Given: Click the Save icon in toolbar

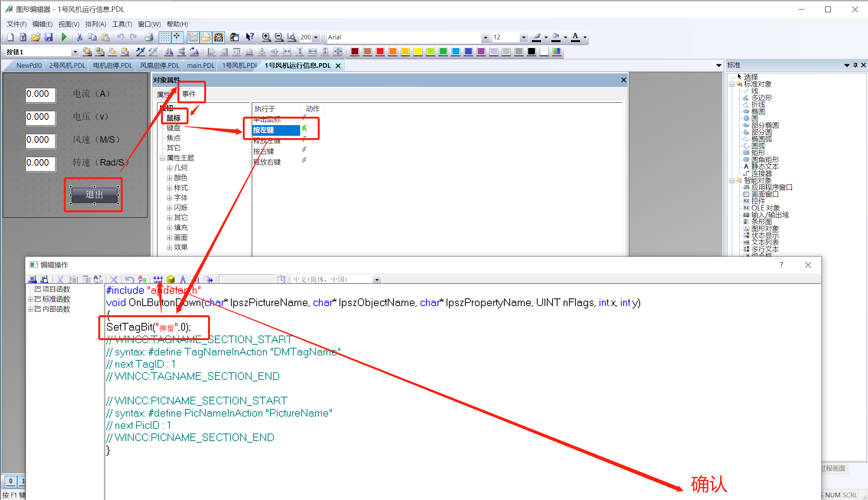Looking at the screenshot, I should 49,37.
